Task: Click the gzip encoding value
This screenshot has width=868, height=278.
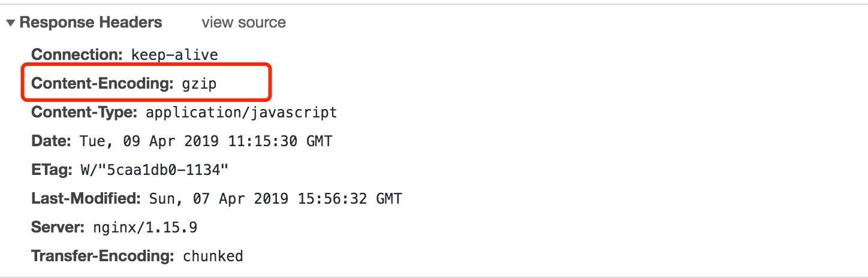Action: click(x=199, y=84)
